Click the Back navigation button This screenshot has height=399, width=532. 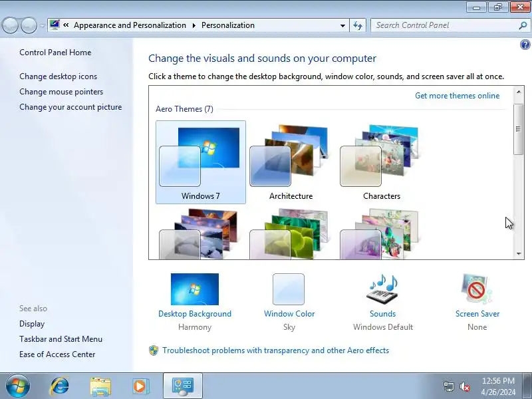pos(10,25)
